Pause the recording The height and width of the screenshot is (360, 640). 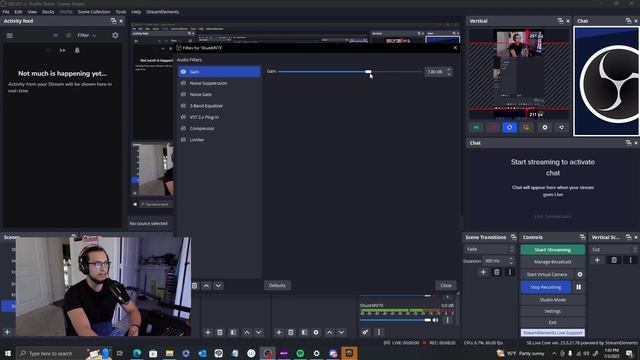[x=579, y=287]
